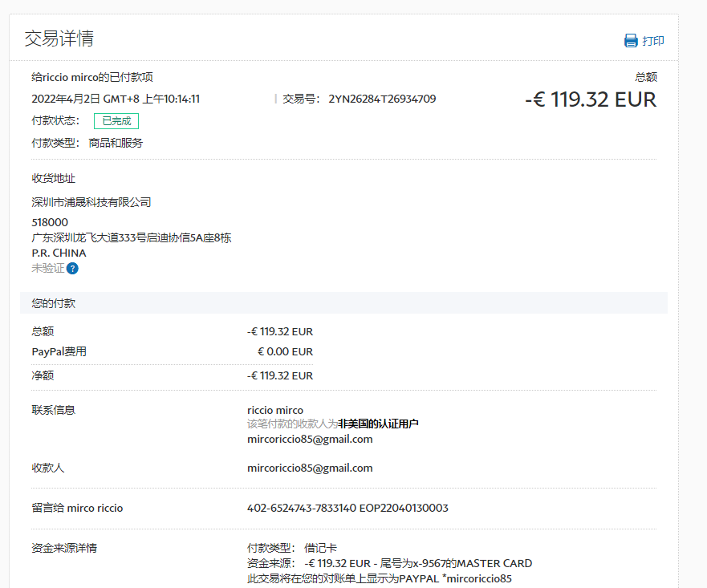Click the street address line with 龙飞大道333号
Screen dimensions: 707x588
click(132, 237)
